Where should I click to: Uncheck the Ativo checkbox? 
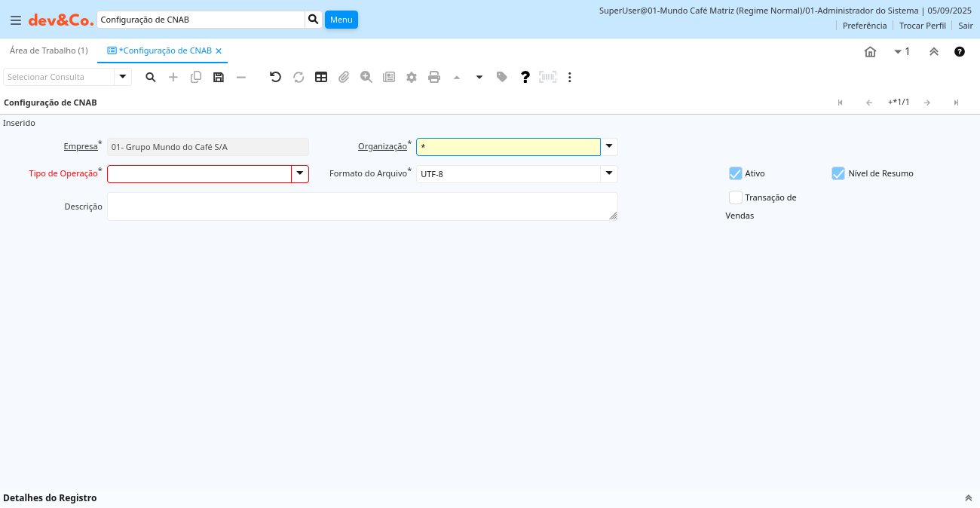click(x=736, y=173)
